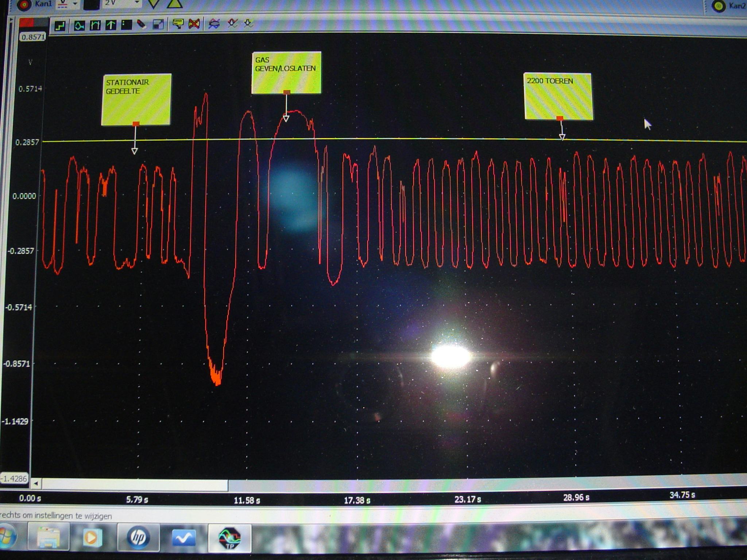This screenshot has width=747, height=560.
Task: Click the cyan loop-curve toolbar icon
Action: pos(79,25)
